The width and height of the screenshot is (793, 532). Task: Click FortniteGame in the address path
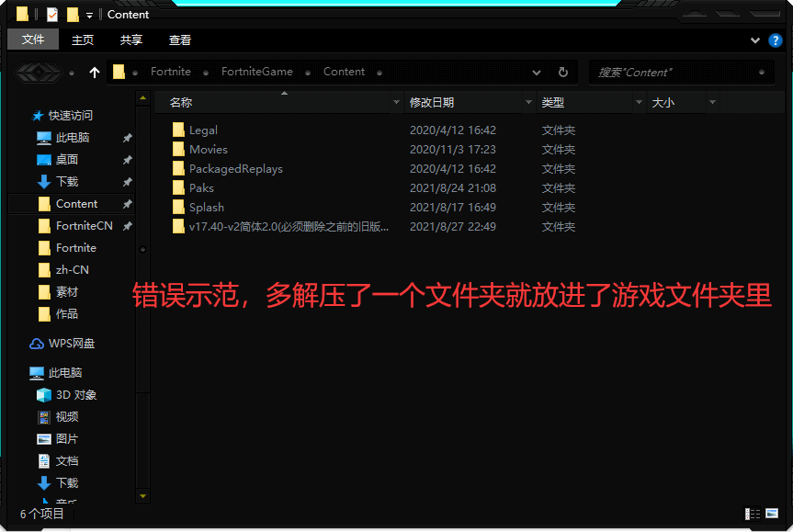tap(257, 72)
